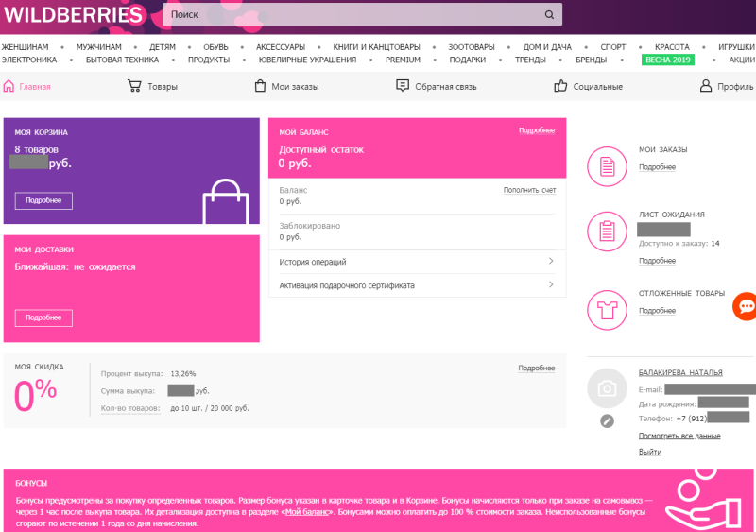This screenshot has width=756, height=532.
Task: Click the Заблокировано label
Action: [x=310, y=226]
